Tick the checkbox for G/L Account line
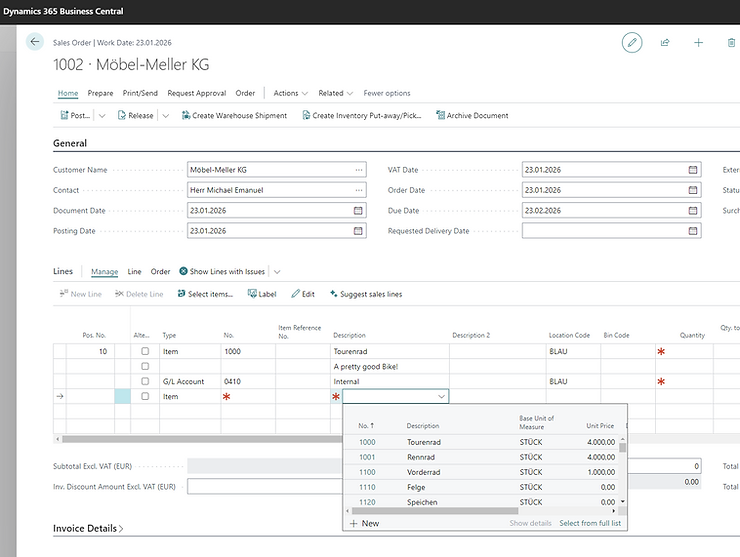This screenshot has height=557, width=740. 145,382
